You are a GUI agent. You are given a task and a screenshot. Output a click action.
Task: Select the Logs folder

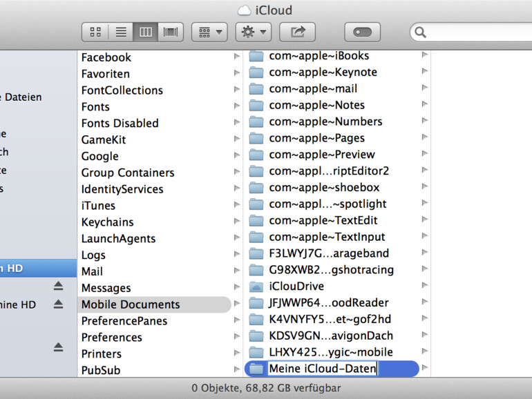[93, 255]
